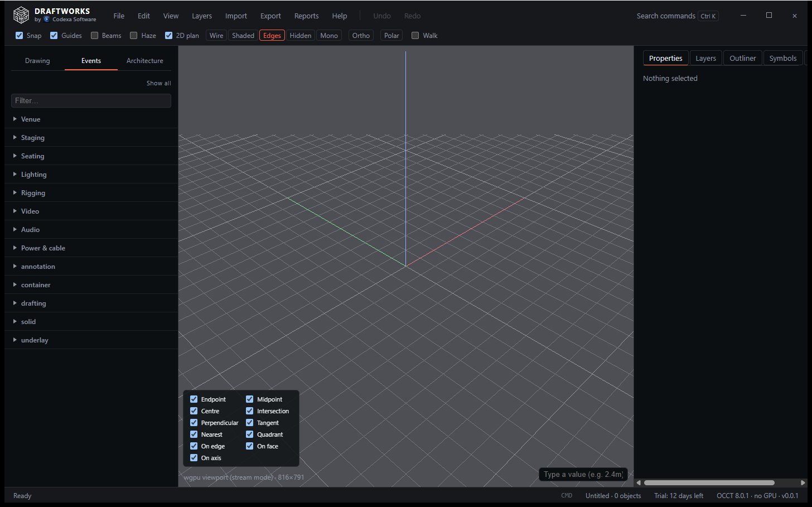Expand the Lighting category
The image size is (812, 507).
91,174
